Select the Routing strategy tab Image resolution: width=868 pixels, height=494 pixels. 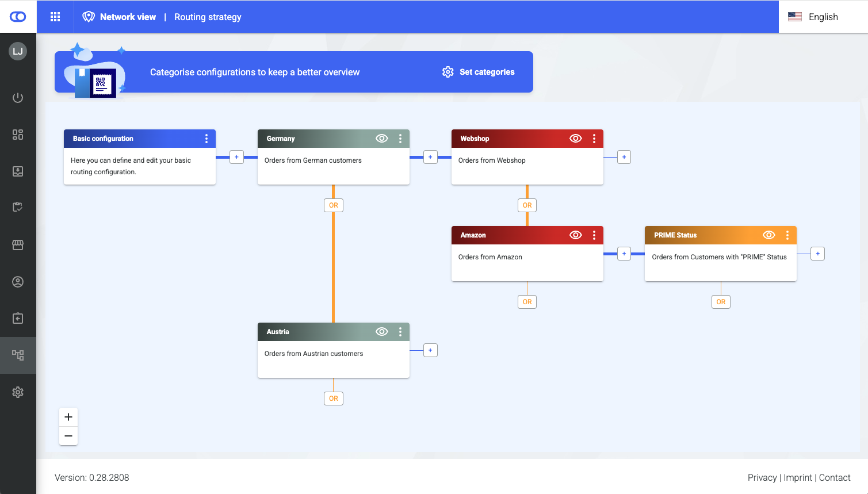[x=208, y=17]
